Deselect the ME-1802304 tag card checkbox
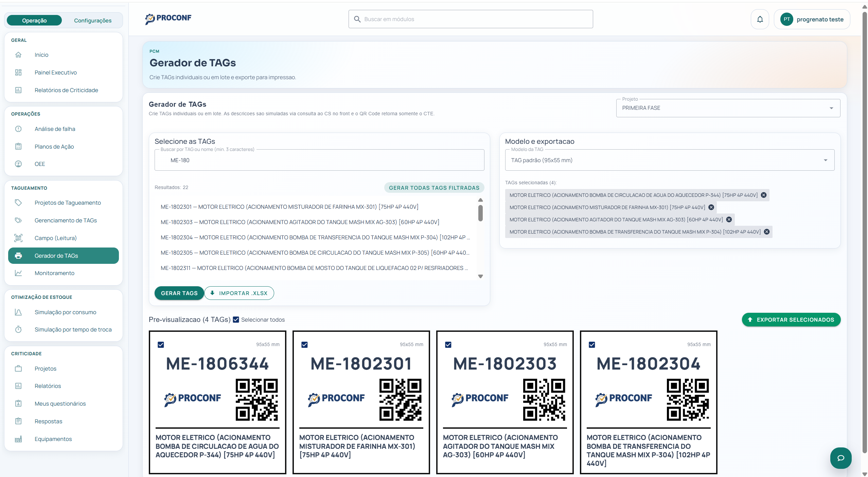This screenshot has width=868, height=477. [x=592, y=345]
